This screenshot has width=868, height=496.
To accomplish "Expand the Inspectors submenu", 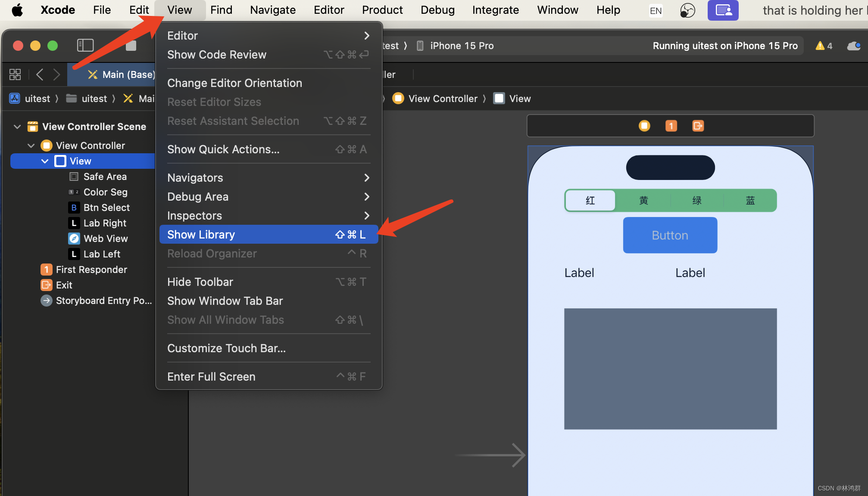I will [x=269, y=216].
